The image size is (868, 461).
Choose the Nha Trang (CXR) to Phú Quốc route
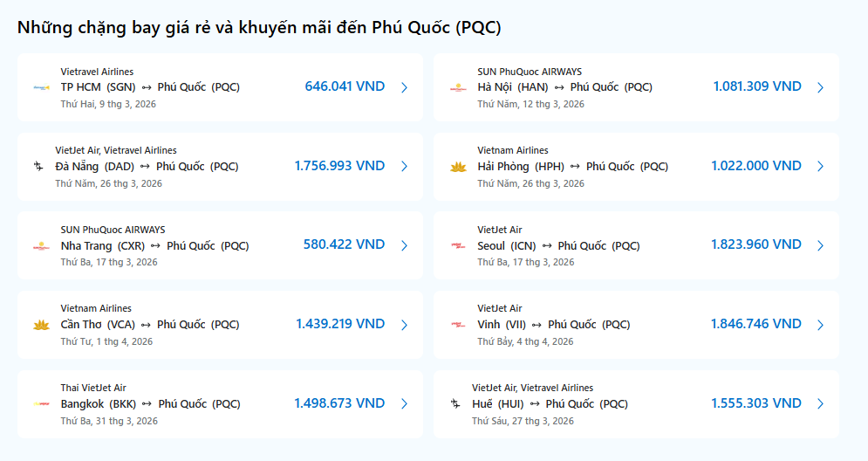(x=154, y=246)
